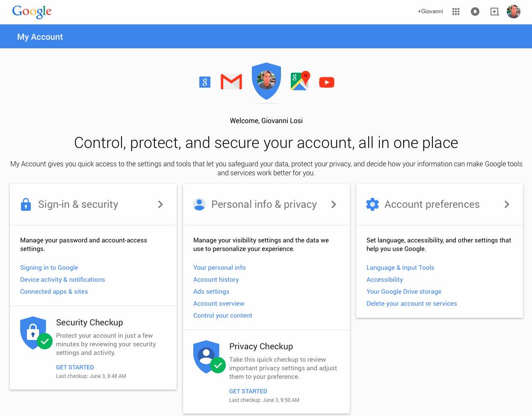Expand the Account preferences chevron arrow
The width and height of the screenshot is (532, 416).
pos(507,204)
